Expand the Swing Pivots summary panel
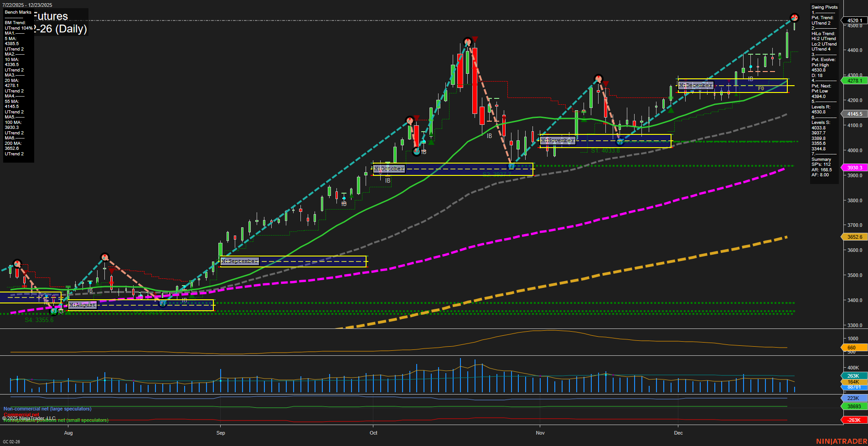Screen dimensions: 868x446 [824, 7]
